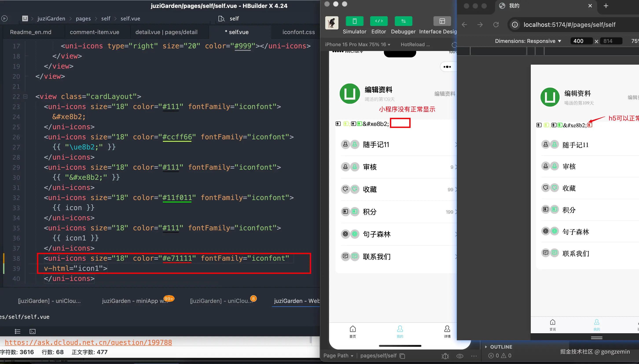Click the file search icon beside 'self'
The width and height of the screenshot is (639, 364).
point(221,18)
